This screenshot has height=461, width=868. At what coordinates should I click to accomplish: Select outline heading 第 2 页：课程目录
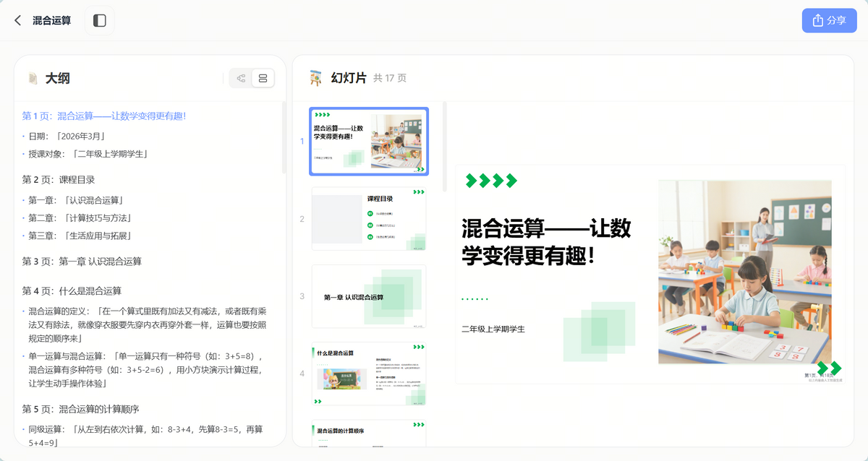tap(59, 179)
